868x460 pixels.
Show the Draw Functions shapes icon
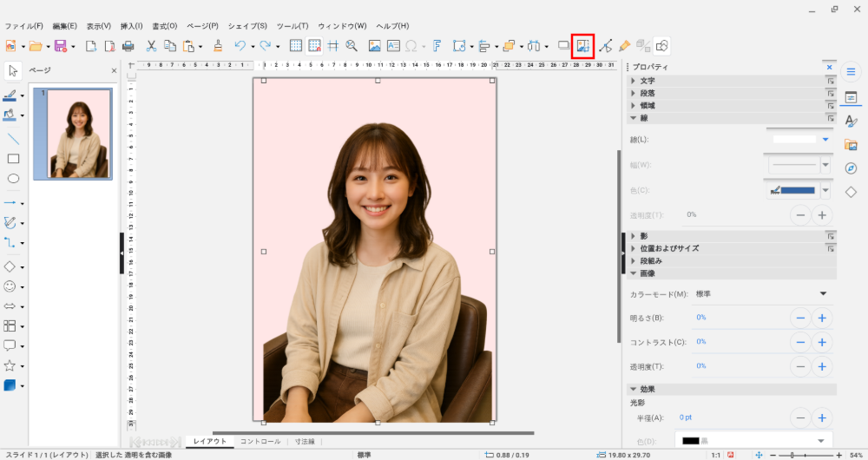pyautogui.click(x=661, y=46)
